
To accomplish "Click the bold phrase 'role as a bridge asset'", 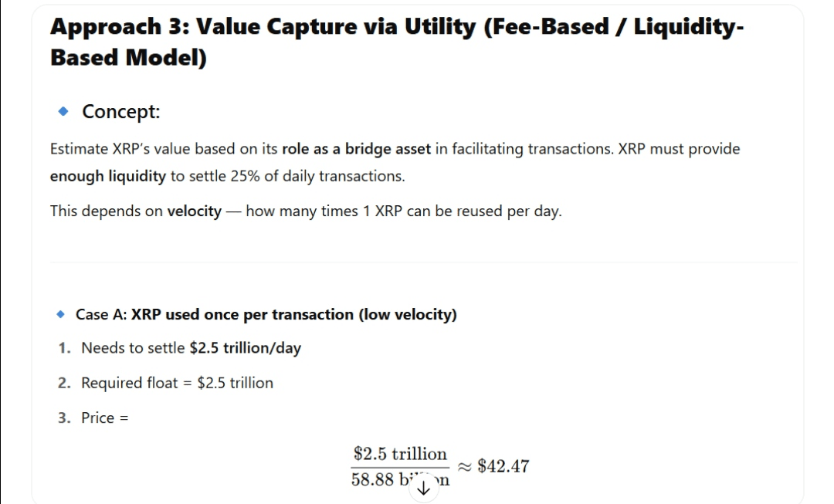I will [356, 149].
